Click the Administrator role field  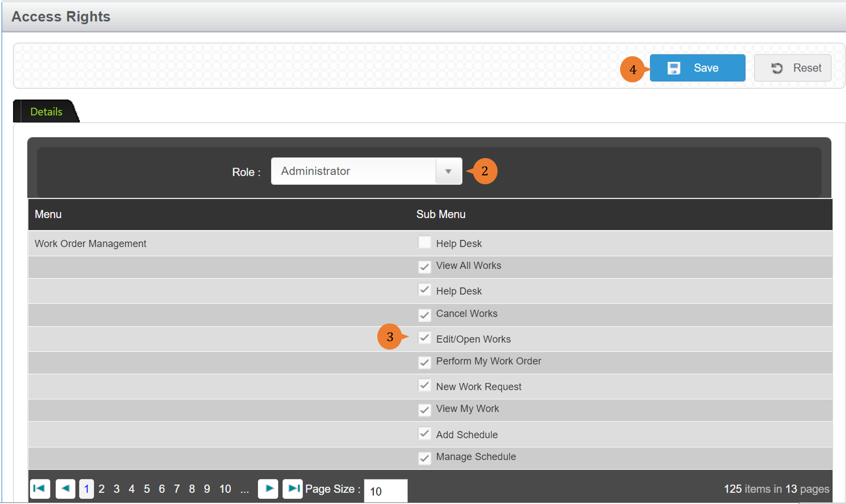354,171
